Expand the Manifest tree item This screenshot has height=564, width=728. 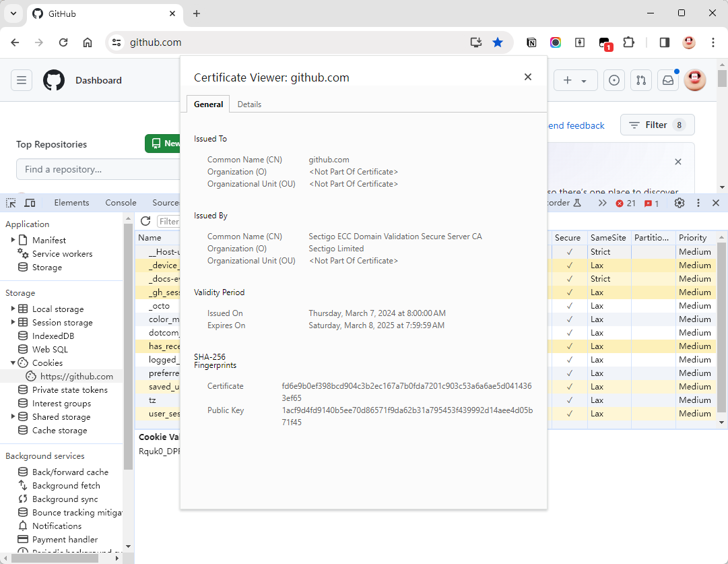pyautogui.click(x=13, y=240)
